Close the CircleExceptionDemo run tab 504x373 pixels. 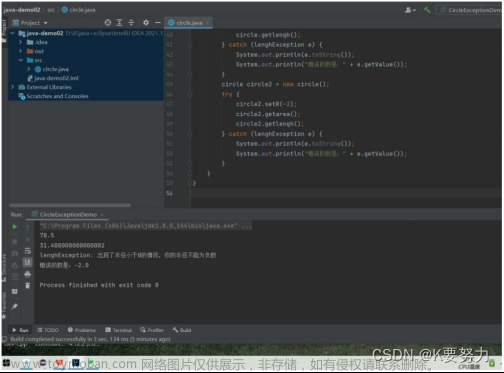[102, 215]
